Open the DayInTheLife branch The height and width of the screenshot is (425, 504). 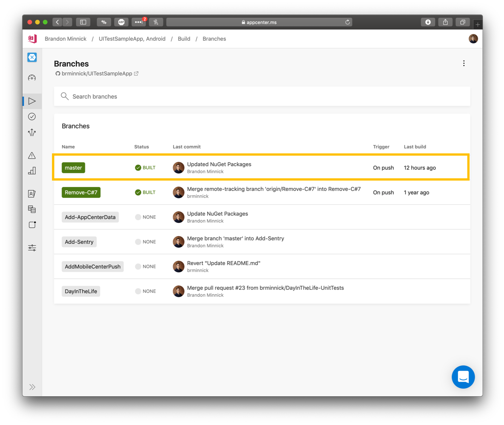(x=81, y=291)
